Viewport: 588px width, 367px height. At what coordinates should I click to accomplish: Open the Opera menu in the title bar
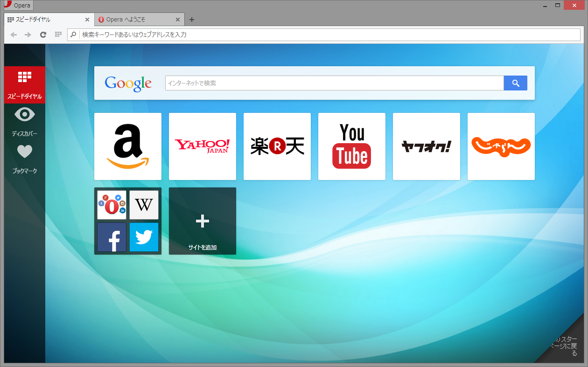(x=17, y=5)
